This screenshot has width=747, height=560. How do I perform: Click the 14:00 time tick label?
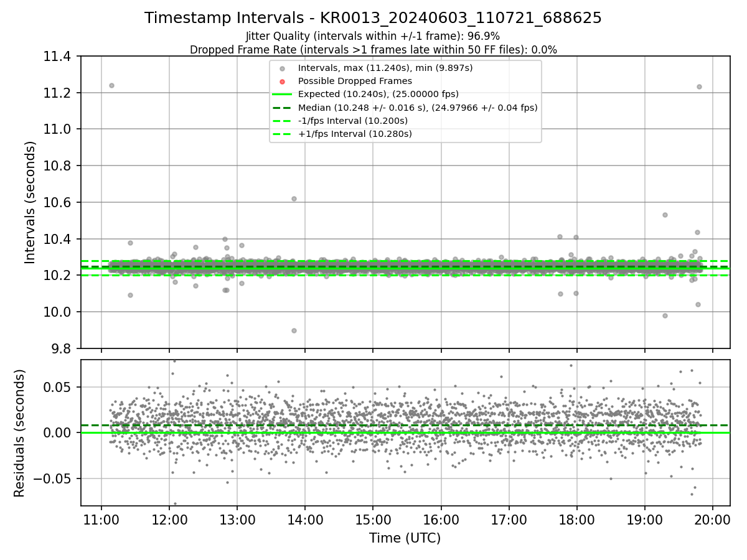[305, 520]
